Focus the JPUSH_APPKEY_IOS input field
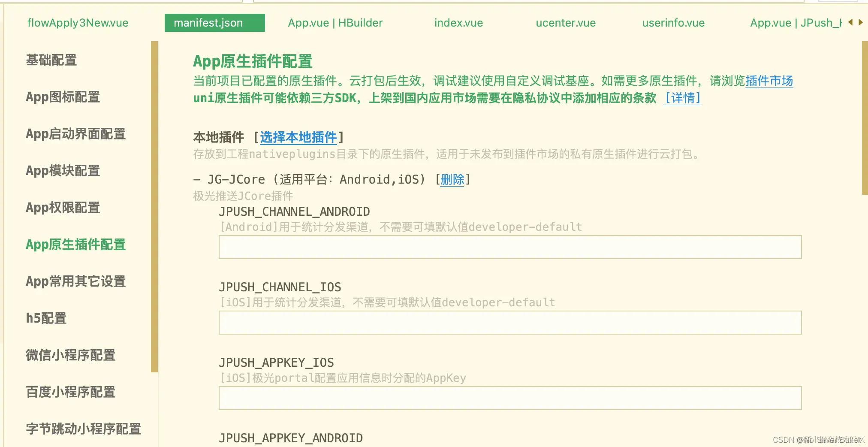 click(x=510, y=398)
